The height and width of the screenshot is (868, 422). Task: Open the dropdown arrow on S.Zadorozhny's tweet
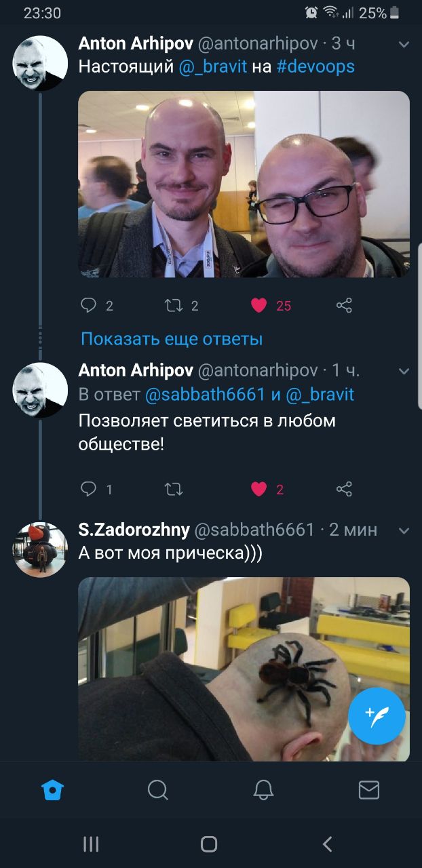(x=404, y=530)
